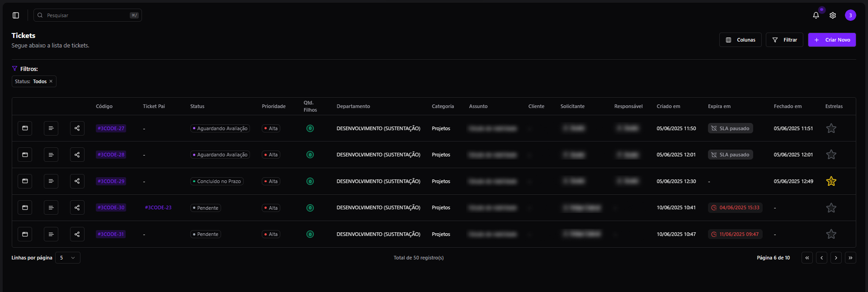This screenshot has width=868, height=292.
Task: Click share icon for #3CODE-31
Action: click(x=77, y=234)
